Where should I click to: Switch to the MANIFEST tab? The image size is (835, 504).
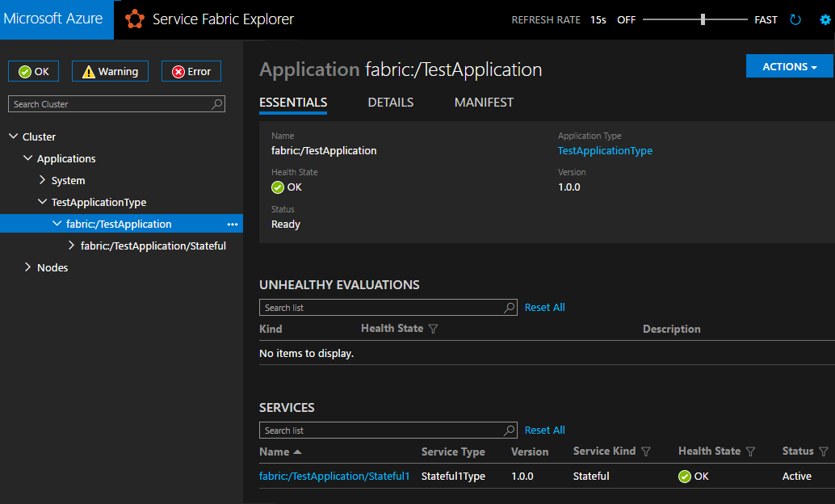point(483,103)
